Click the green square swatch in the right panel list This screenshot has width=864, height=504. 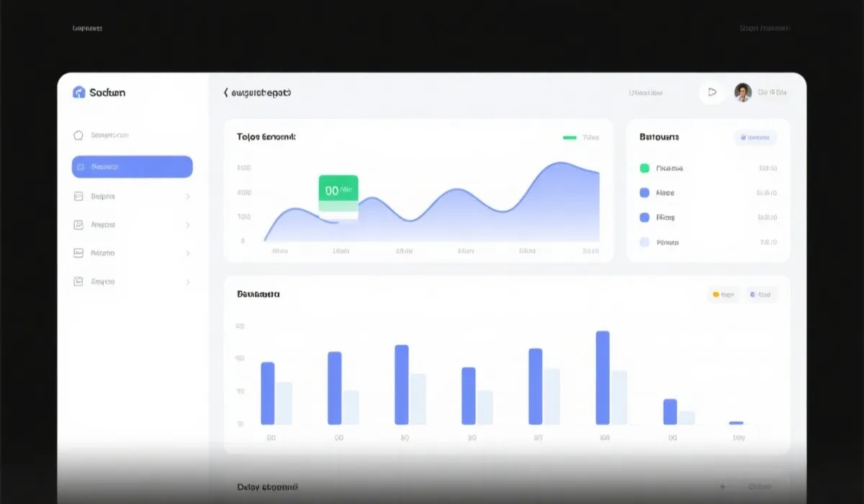pos(644,168)
